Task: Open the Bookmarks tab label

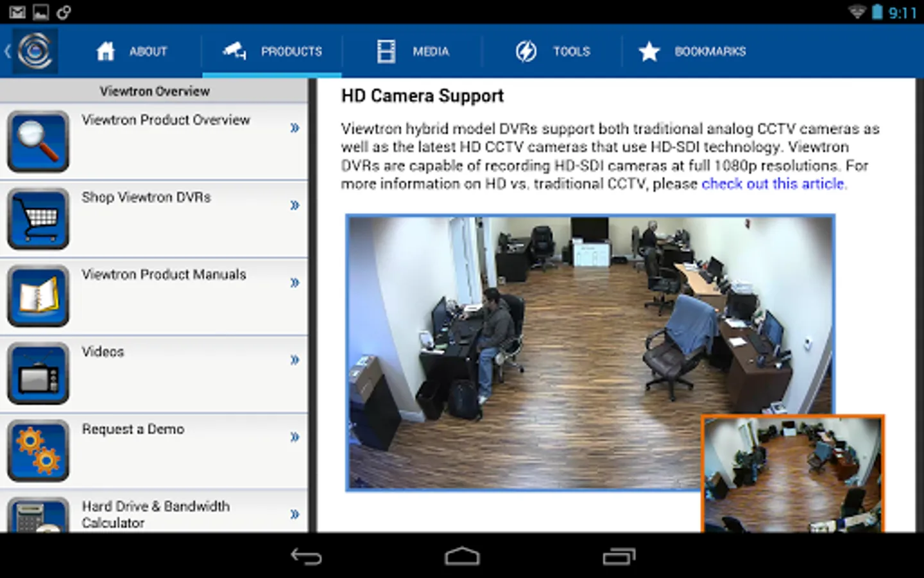Action: point(710,51)
